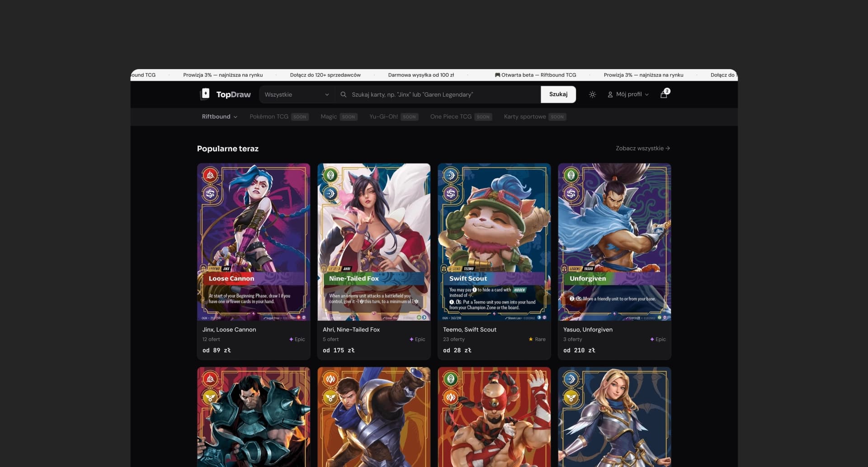The image size is (868, 467).
Task: Click the purple swirl rune icon on Teemo card
Action: coord(450,194)
